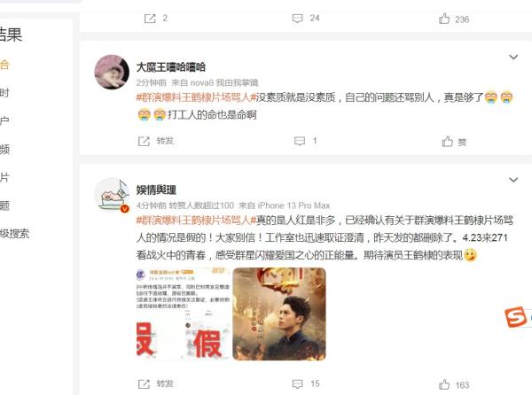The image size is (532, 395).
Task: Open the single comment on 大魔王嘻哈嘻哈's post
Action: [x=300, y=141]
